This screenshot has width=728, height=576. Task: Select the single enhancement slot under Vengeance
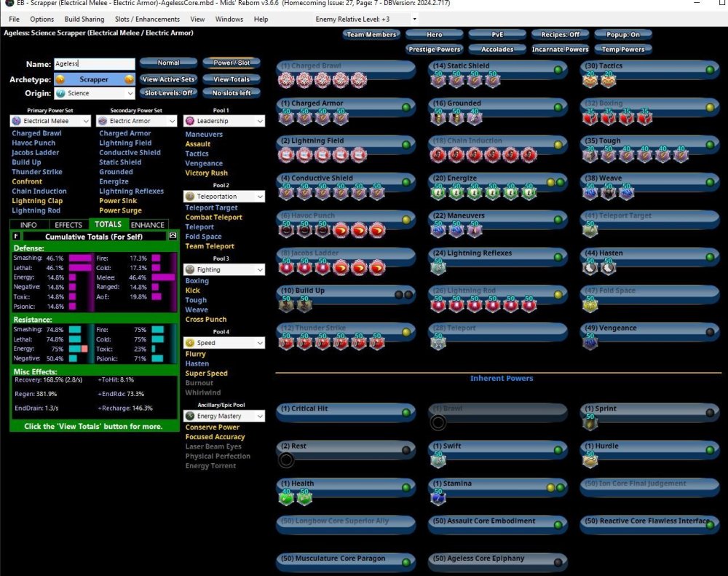(x=590, y=342)
